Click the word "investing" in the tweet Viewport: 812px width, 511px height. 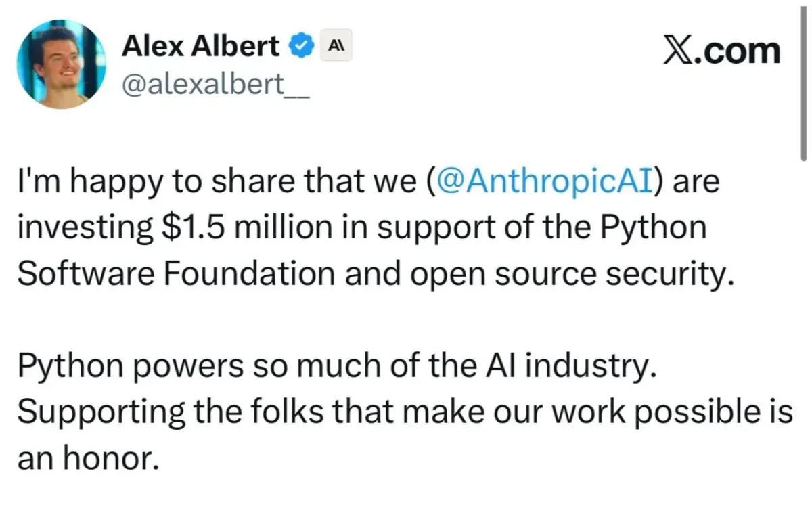87,229
